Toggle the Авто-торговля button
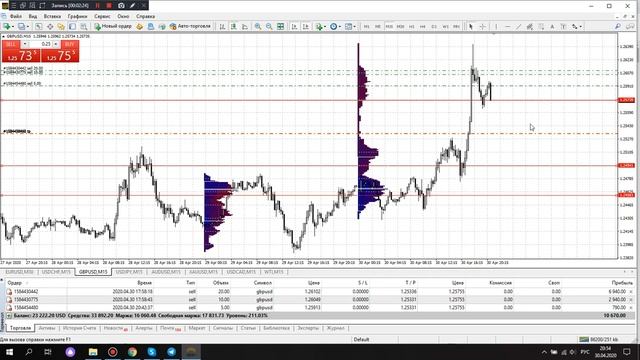Screen dimensions: 640x360 point(190,26)
